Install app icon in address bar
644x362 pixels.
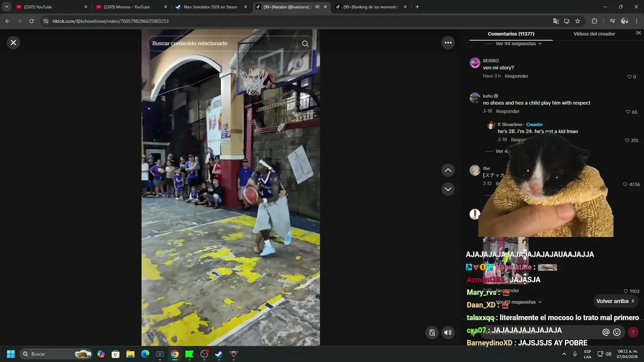pyautogui.click(x=567, y=21)
